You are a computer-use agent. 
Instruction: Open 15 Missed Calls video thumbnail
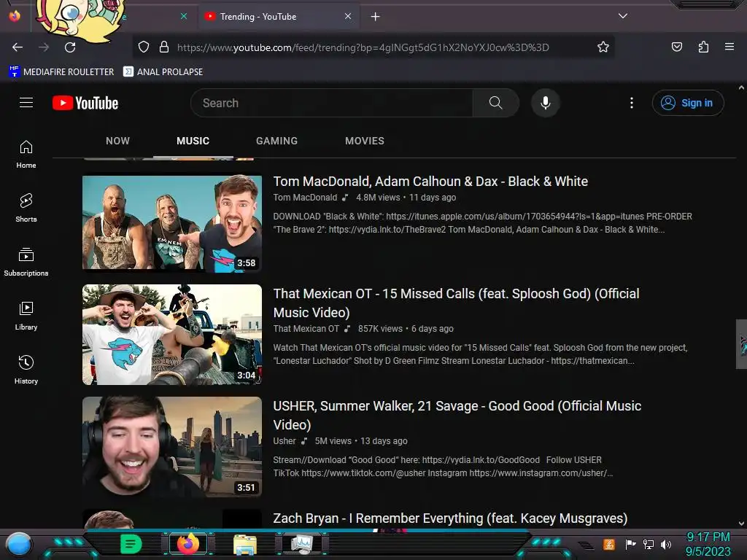tap(172, 334)
